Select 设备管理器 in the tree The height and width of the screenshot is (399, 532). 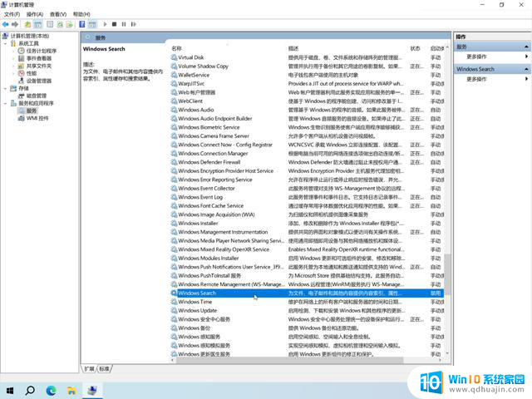pos(39,81)
